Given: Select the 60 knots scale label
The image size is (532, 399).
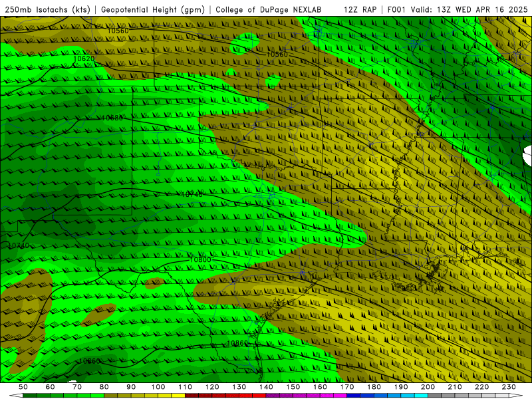Looking at the screenshot, I should click(x=51, y=387).
